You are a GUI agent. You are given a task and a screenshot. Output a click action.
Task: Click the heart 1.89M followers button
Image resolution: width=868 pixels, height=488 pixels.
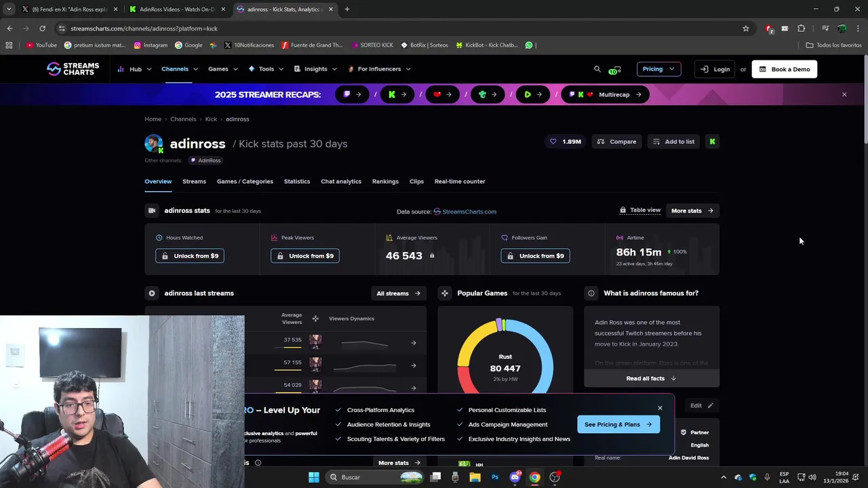point(566,142)
